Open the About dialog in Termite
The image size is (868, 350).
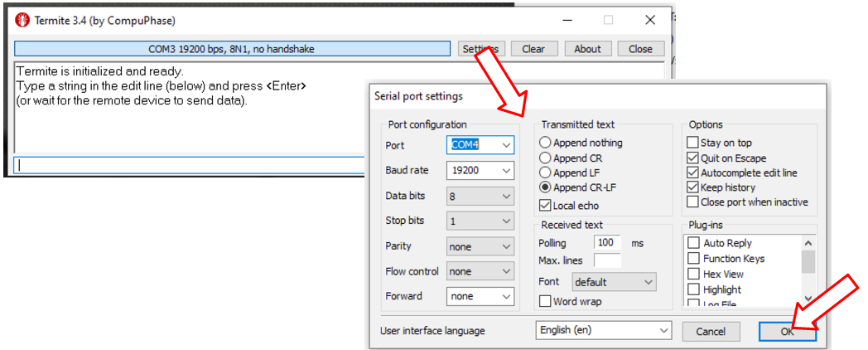tap(587, 49)
